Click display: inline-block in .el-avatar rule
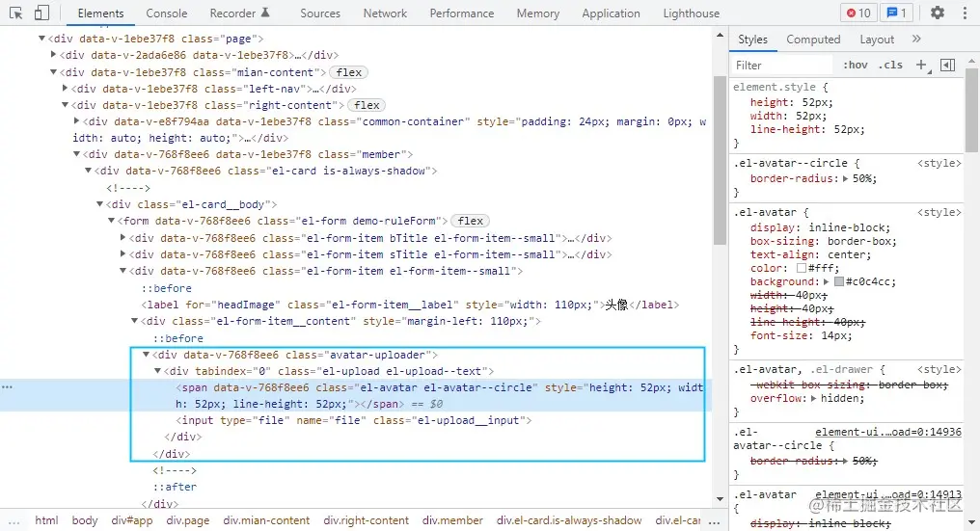Screen dimensions: 980x531 click(x=820, y=227)
